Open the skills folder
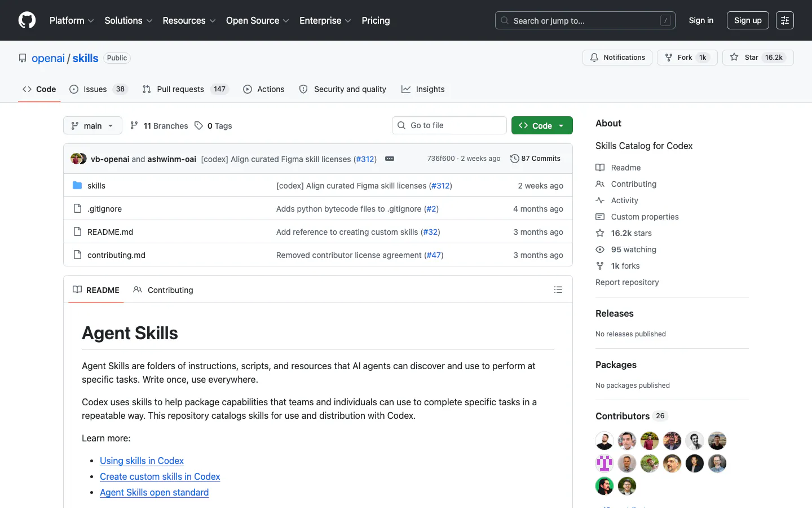Viewport: 812px width, 508px height. coord(96,186)
